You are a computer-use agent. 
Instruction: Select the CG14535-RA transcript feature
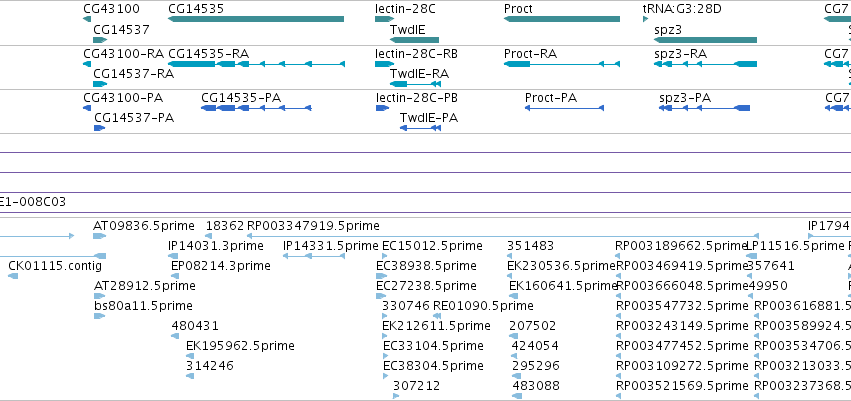(256, 64)
